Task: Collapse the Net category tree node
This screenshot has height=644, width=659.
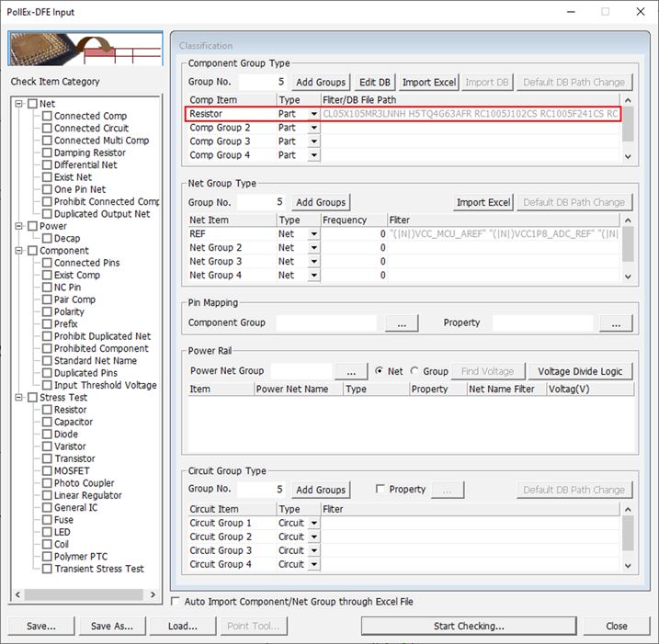Action: (19, 104)
